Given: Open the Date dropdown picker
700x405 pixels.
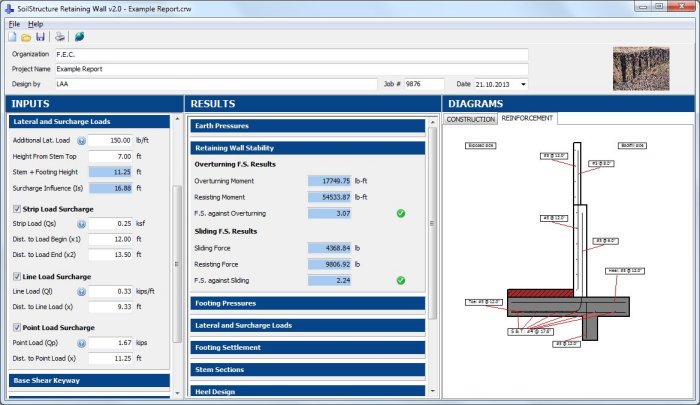Looking at the screenshot, I should (x=524, y=84).
